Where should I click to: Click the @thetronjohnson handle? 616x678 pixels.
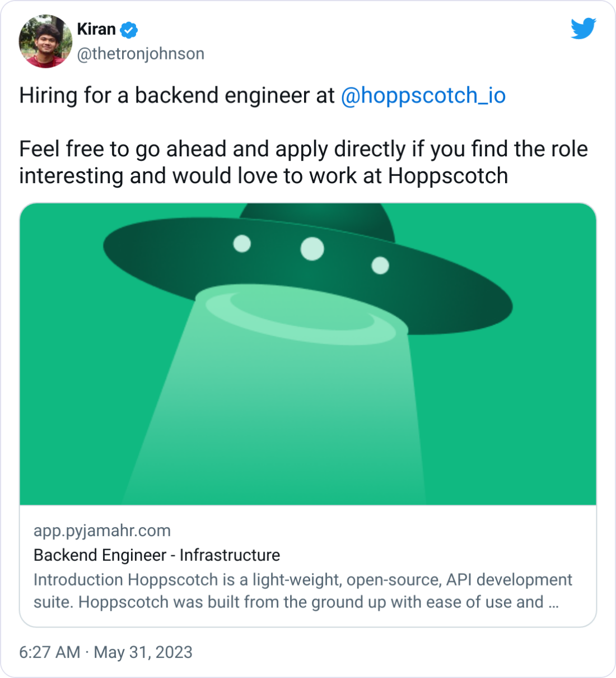coord(140,54)
